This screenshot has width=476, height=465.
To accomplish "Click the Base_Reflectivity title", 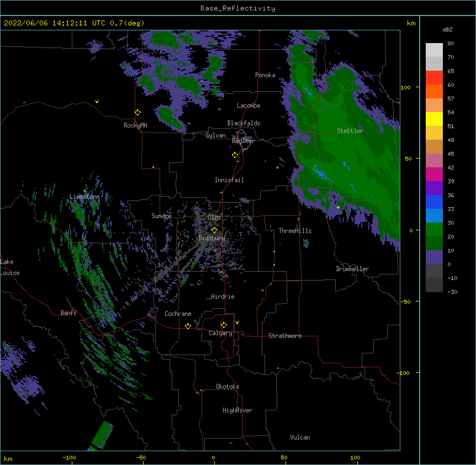I will [x=238, y=8].
